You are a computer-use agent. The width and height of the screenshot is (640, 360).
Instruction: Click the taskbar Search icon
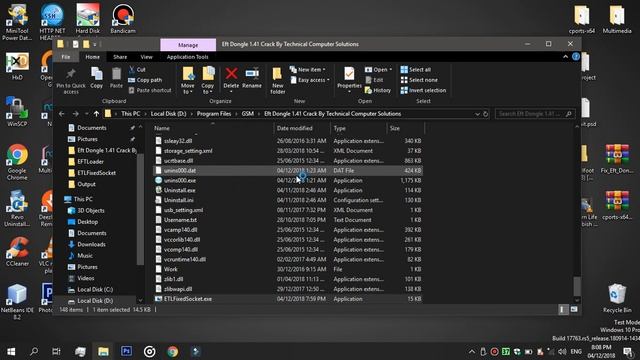tap(34, 351)
